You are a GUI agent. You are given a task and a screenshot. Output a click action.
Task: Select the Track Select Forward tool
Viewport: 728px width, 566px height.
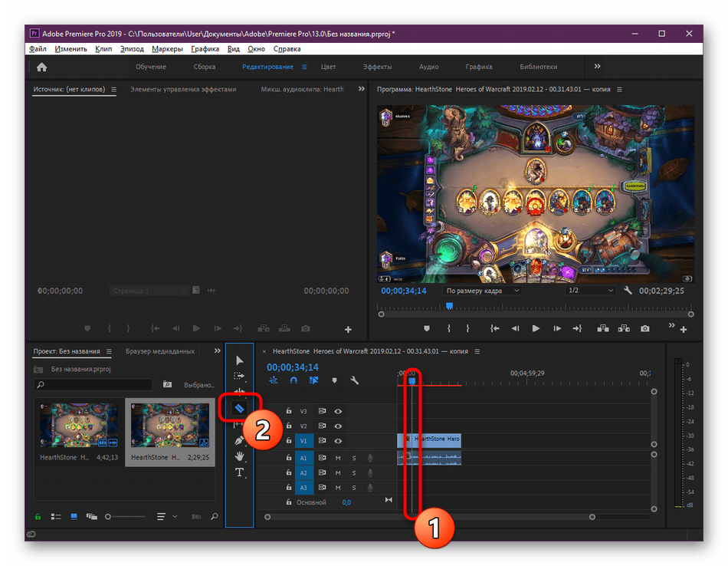(239, 377)
